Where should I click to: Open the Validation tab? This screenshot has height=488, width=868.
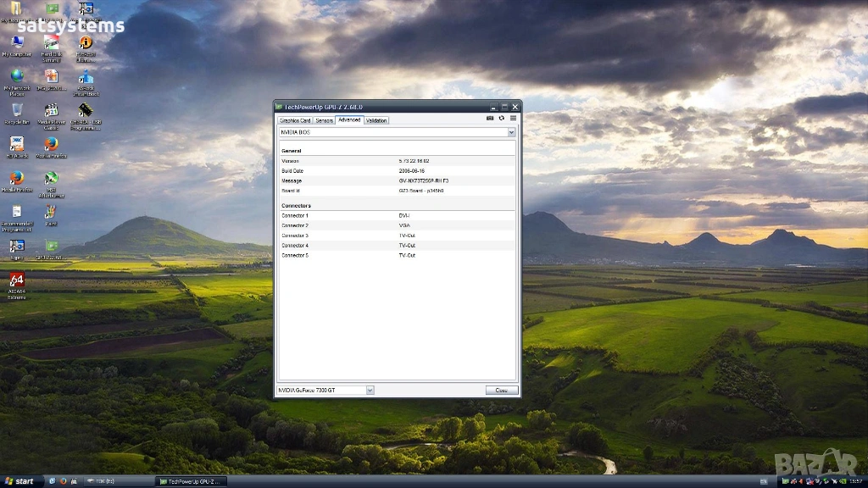tap(376, 120)
